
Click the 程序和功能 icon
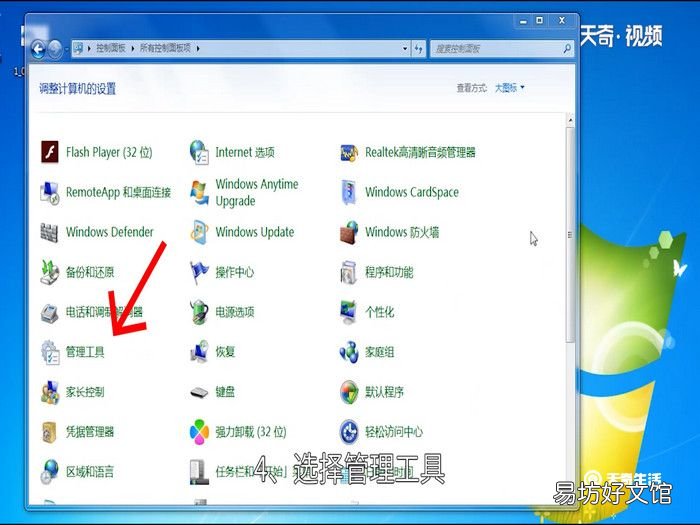click(x=348, y=272)
